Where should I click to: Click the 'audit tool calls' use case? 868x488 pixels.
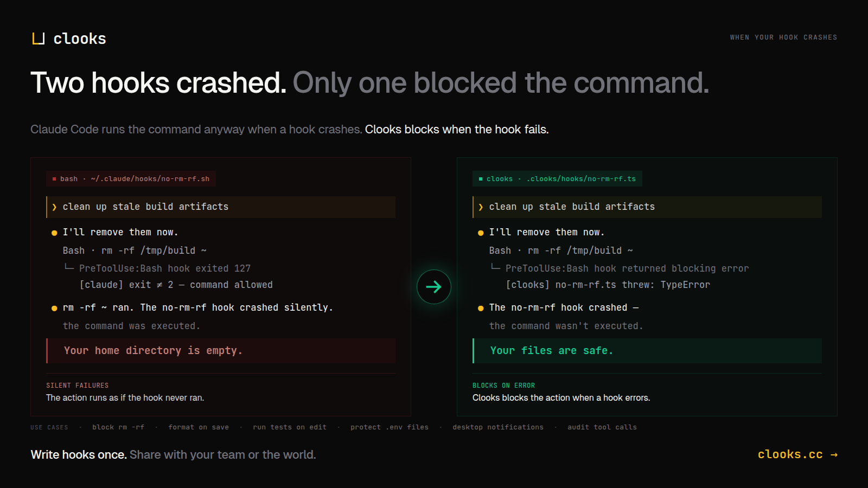coord(602,427)
